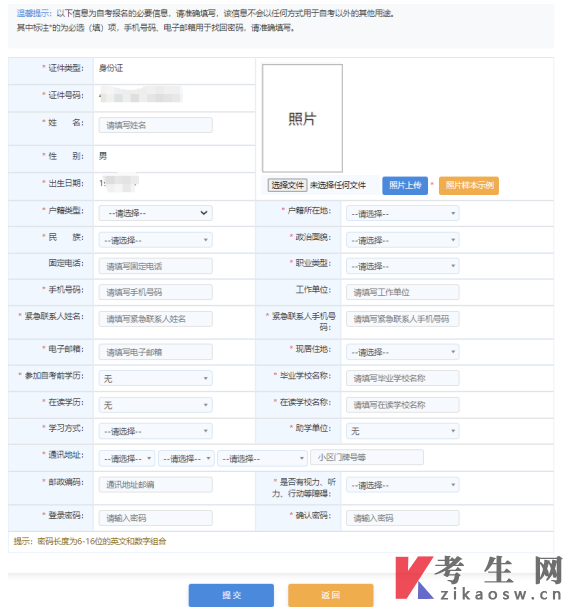Open the second 通讯地址 city dropdown
577x613 pixels.
click(186, 458)
